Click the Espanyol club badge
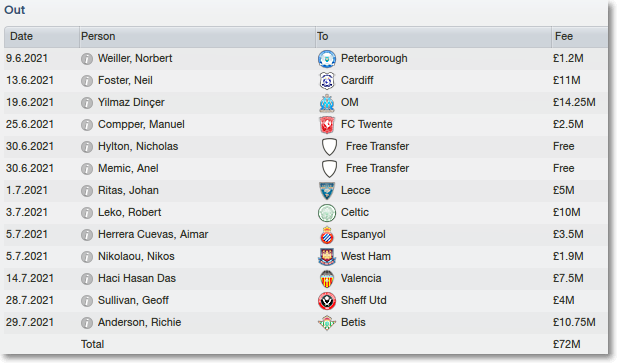Screen dimensions: 617x363 click(327, 235)
